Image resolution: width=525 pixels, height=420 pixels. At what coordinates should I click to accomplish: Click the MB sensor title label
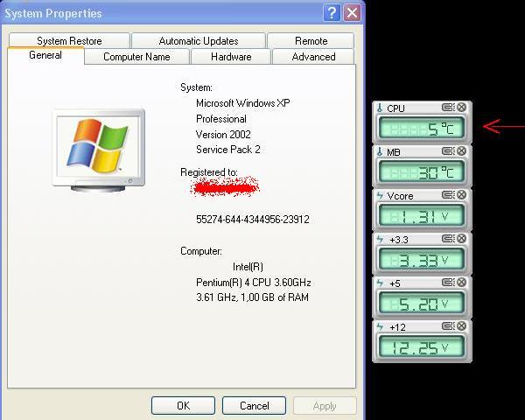(x=394, y=152)
